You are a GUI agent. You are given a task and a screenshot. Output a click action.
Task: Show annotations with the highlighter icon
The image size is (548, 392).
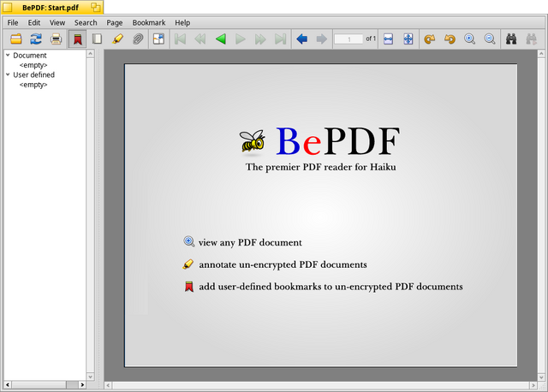click(x=118, y=39)
